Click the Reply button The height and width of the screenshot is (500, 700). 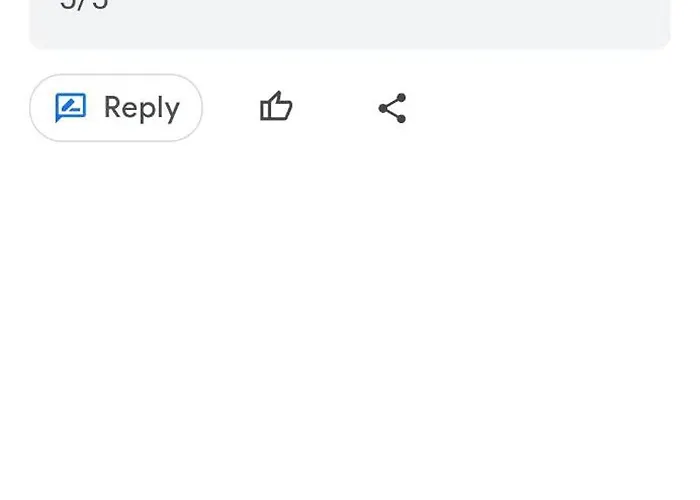116,108
